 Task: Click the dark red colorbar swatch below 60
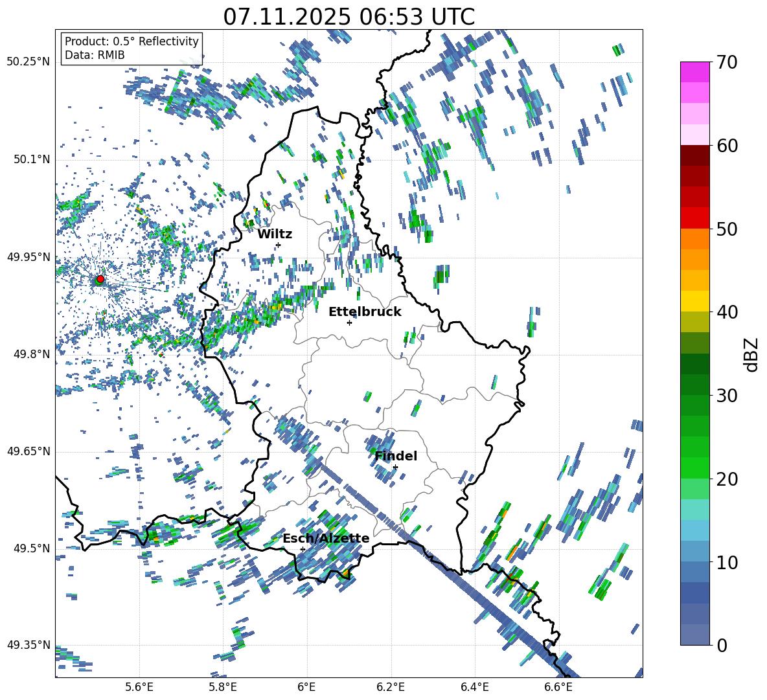pos(695,155)
